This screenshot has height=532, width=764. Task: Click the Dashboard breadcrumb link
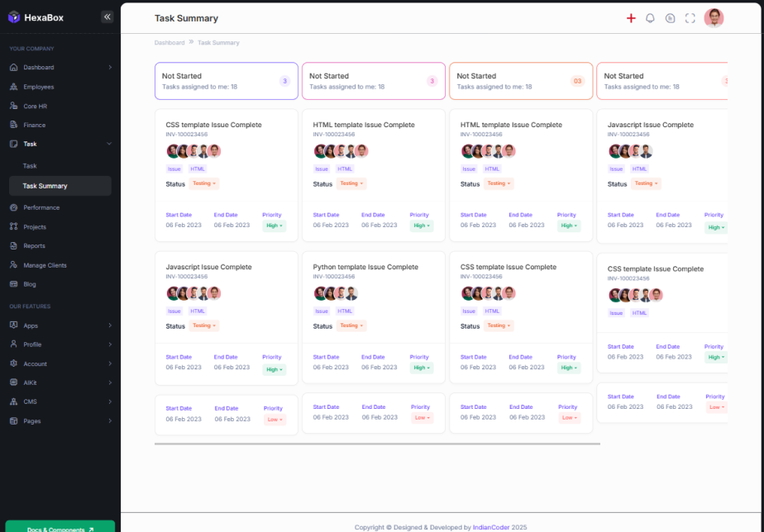(170, 42)
